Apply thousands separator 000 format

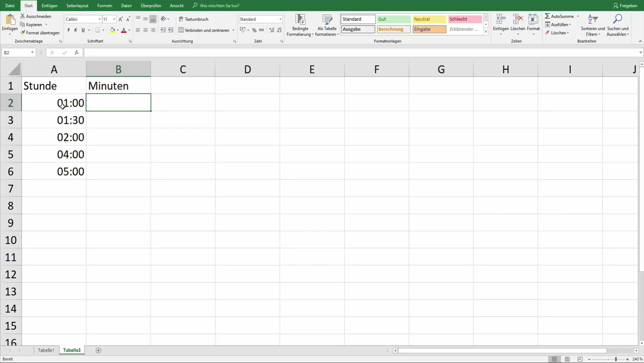[262, 30]
